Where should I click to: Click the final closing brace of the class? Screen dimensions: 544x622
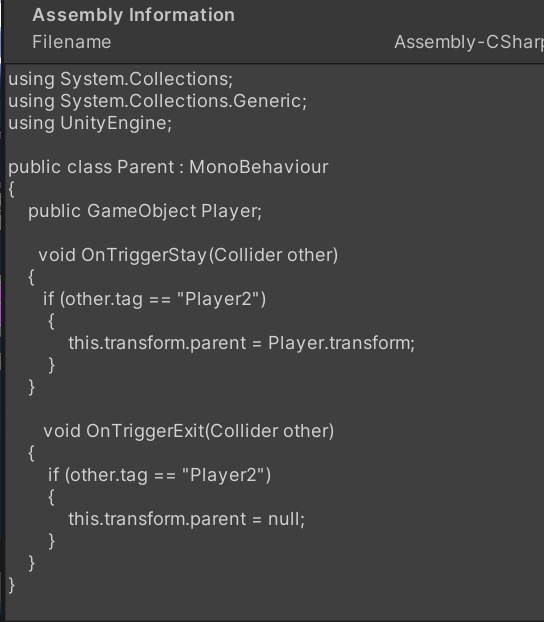[12, 586]
